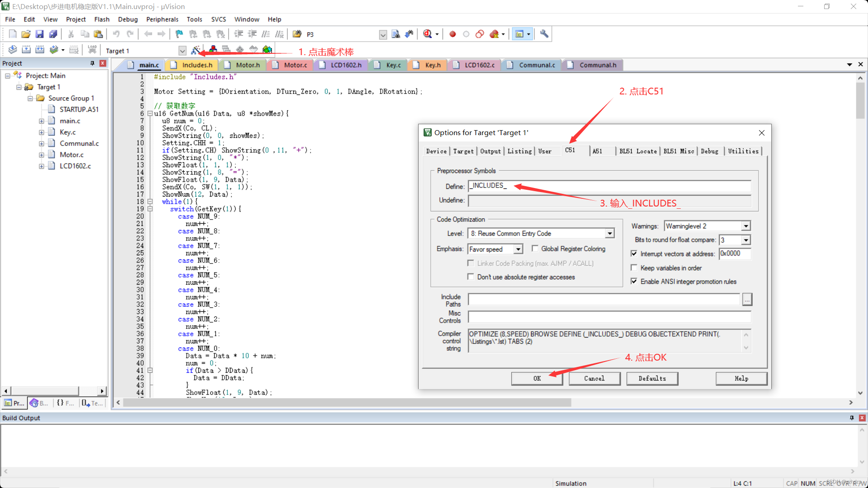Comment selection icon in toolbar
This screenshot has height=488, width=868.
coord(266,34)
